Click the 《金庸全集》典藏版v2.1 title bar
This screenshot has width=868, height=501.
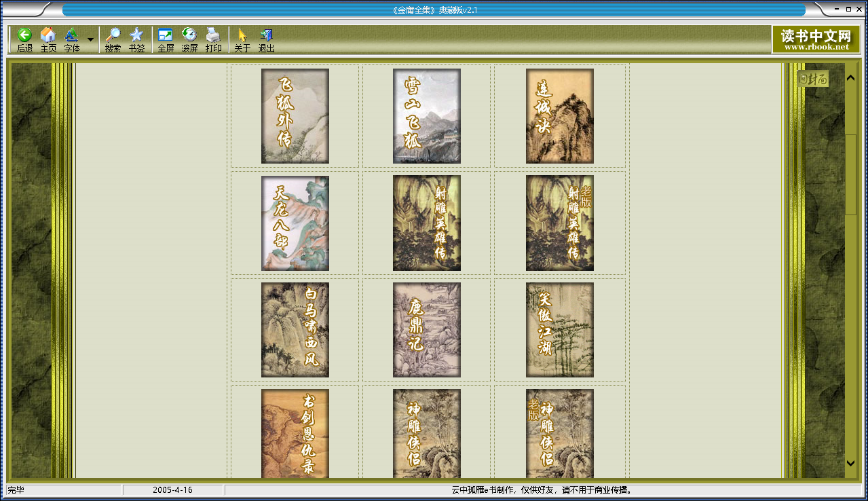[434, 10]
